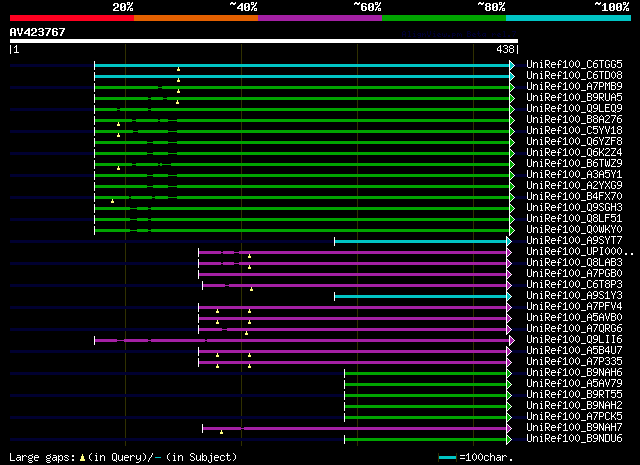Click the arrowhead ending the UniRef100_Q9LII6 bar
640x465 pixels.
click(x=512, y=340)
